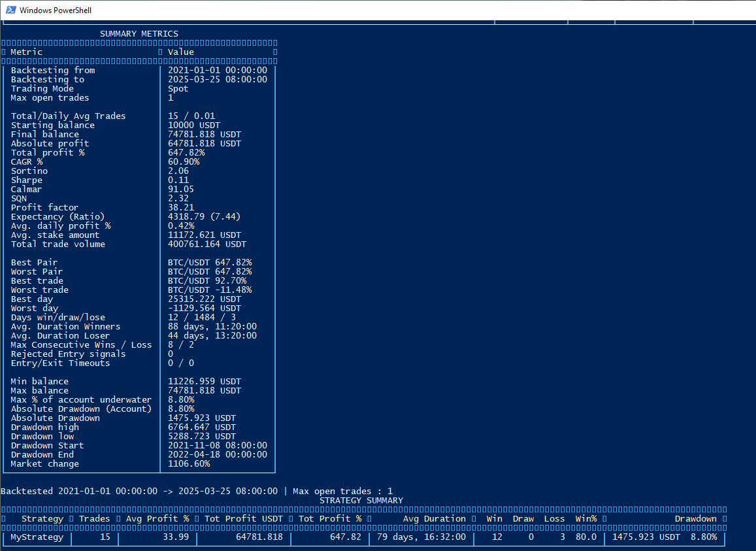Click the Worst Pair label
The height and width of the screenshot is (551, 756).
(37, 272)
